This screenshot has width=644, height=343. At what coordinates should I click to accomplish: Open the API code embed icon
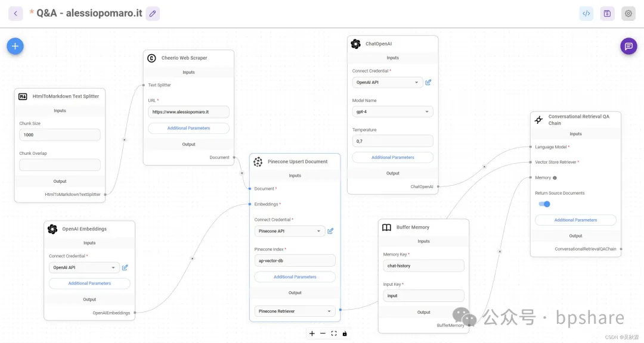point(586,13)
